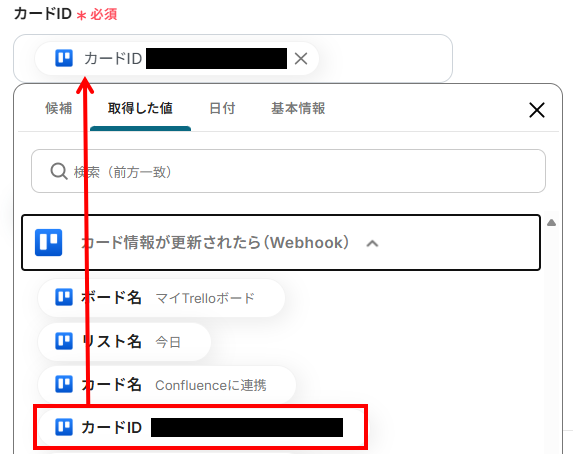Remove the カードID chip with its X
The height and width of the screenshot is (454, 573).
point(301,58)
